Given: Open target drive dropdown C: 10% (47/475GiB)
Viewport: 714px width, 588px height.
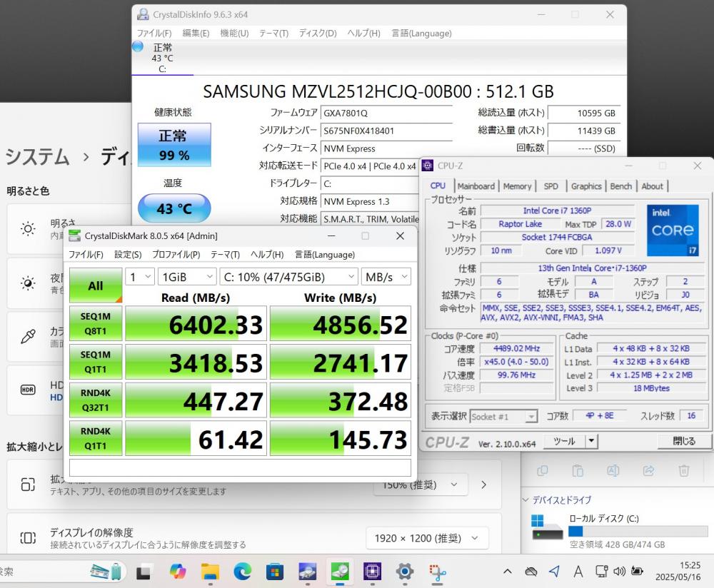Looking at the screenshot, I should (288, 277).
